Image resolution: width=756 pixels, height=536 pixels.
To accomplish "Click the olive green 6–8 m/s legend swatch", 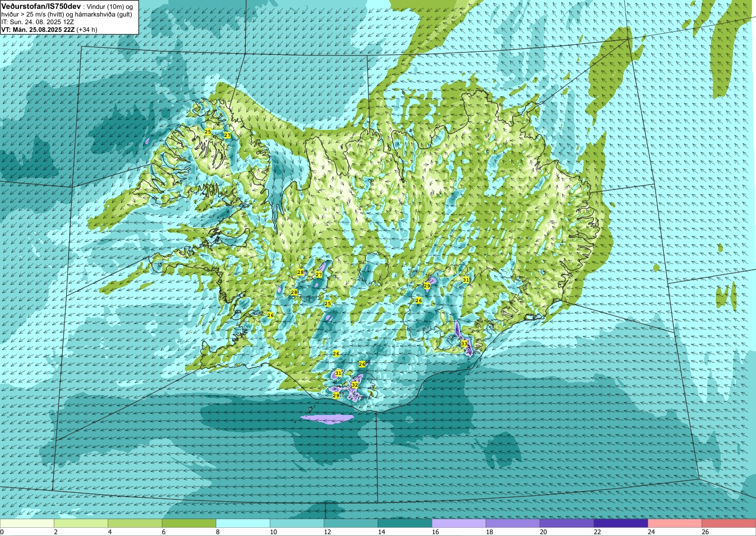I will tap(189, 524).
